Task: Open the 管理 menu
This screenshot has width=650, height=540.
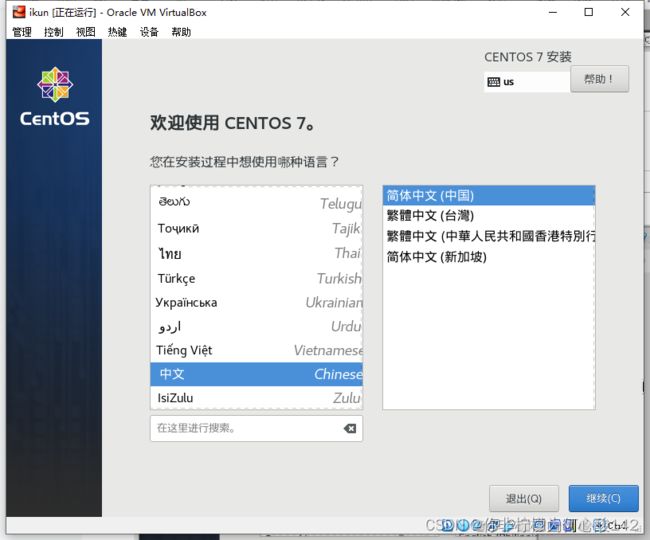Action: coord(22,32)
